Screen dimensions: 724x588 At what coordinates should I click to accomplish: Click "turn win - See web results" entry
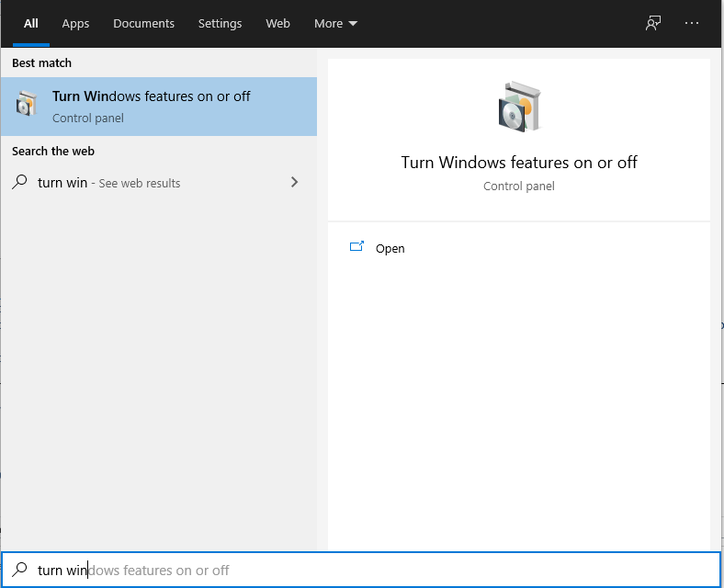(108, 183)
